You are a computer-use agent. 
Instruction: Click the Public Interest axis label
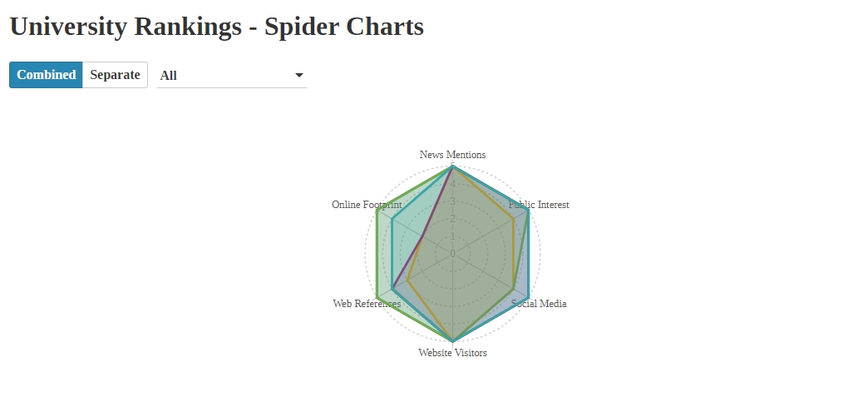(539, 205)
